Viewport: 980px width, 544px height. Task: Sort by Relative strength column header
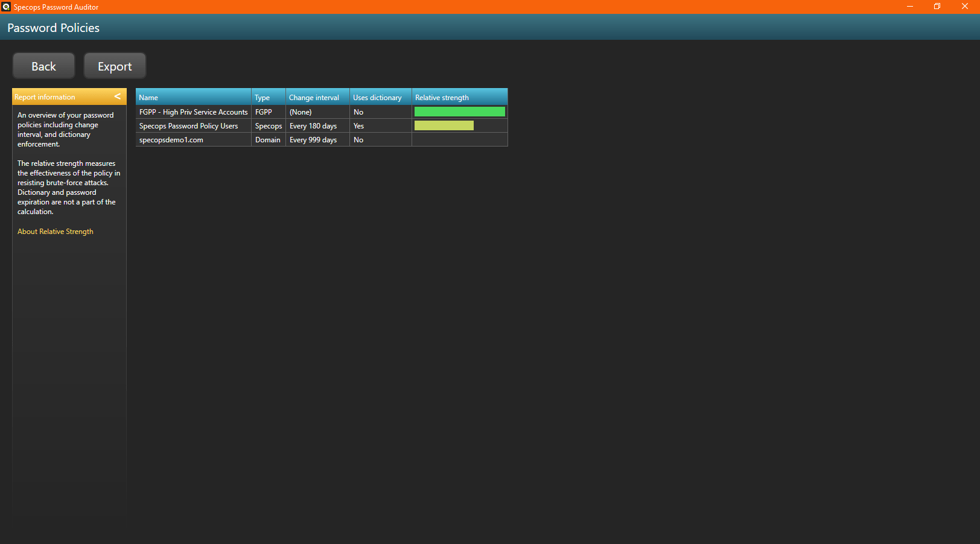pos(459,97)
